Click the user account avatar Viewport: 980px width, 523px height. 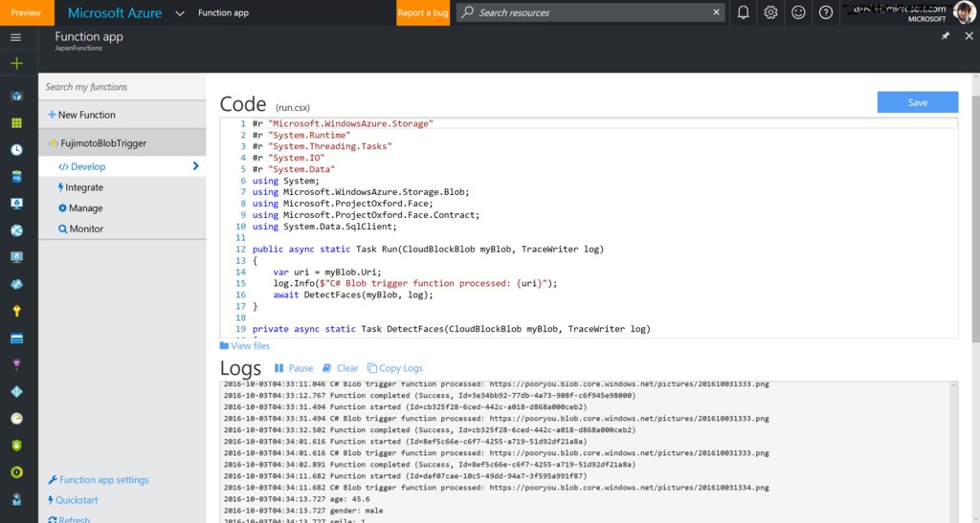click(x=965, y=12)
